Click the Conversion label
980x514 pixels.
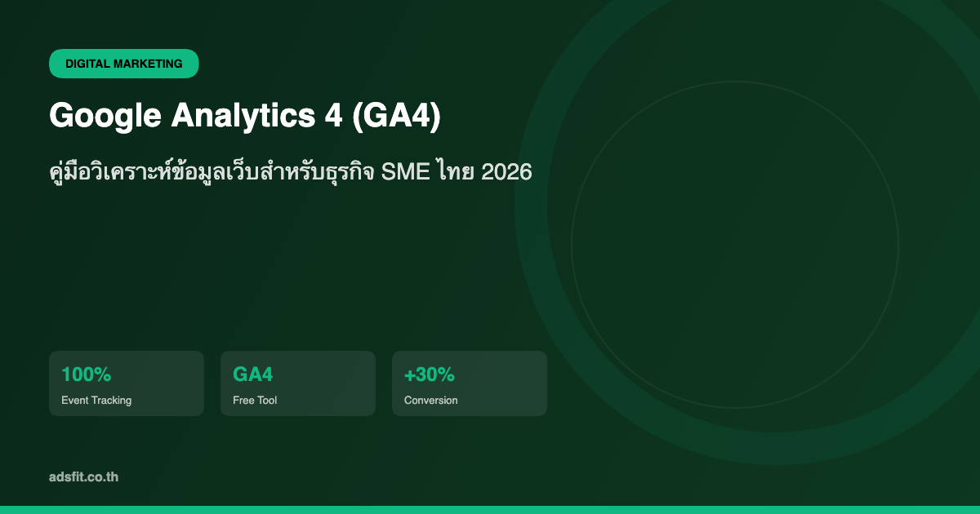coord(430,401)
